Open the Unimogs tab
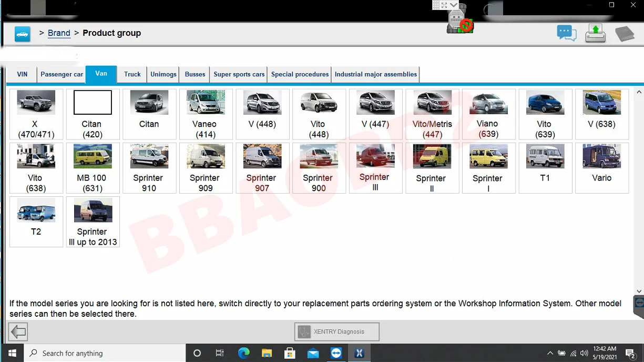Image resolution: width=644 pixels, height=362 pixels. coord(163,74)
